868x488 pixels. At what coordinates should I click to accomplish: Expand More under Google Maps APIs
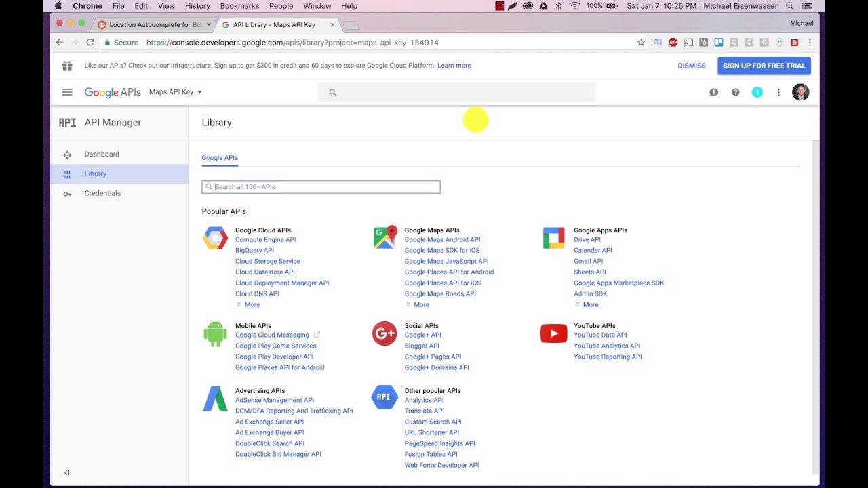click(x=417, y=305)
